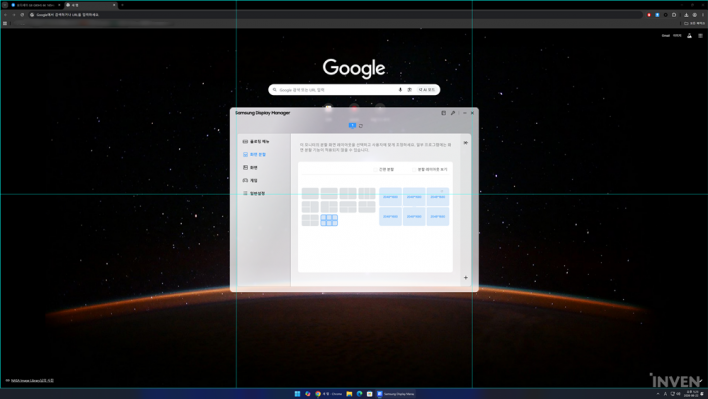Open the Google apps grid icon
708x399 pixels.
click(x=700, y=36)
